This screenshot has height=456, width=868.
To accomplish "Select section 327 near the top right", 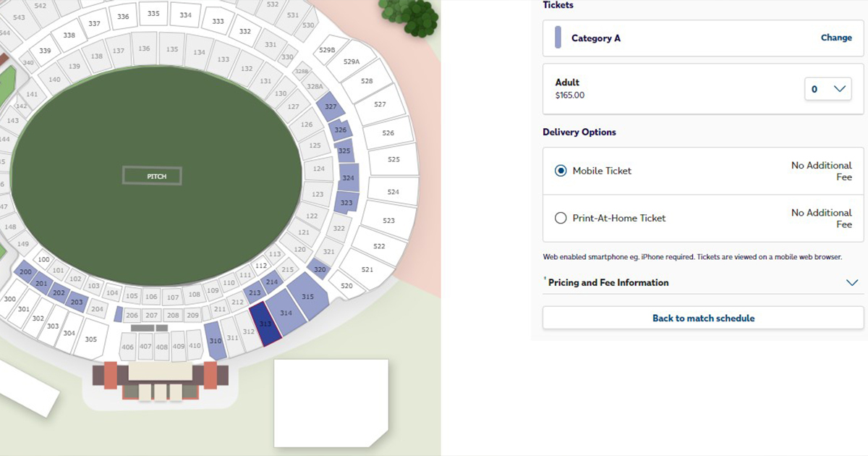I will [330, 105].
